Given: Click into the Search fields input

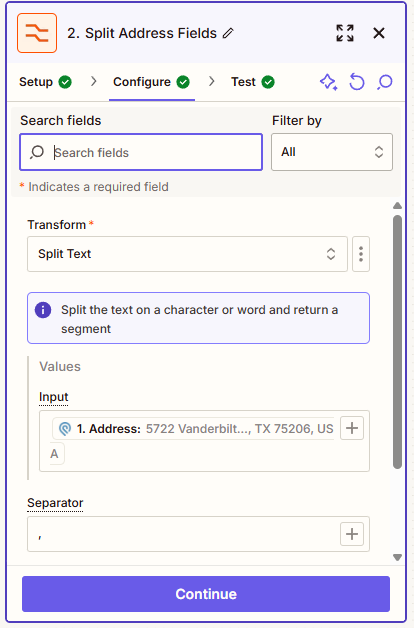Looking at the screenshot, I should 141,152.
